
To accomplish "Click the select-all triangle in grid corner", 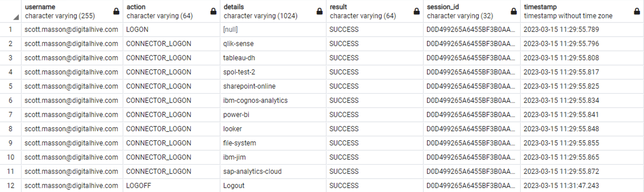I will pos(16,18).
